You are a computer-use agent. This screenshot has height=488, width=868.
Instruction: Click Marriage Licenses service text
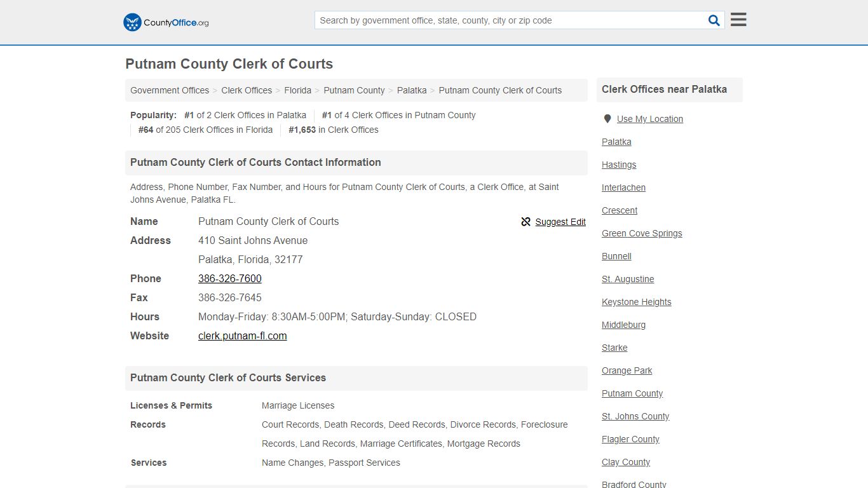pyautogui.click(x=298, y=405)
